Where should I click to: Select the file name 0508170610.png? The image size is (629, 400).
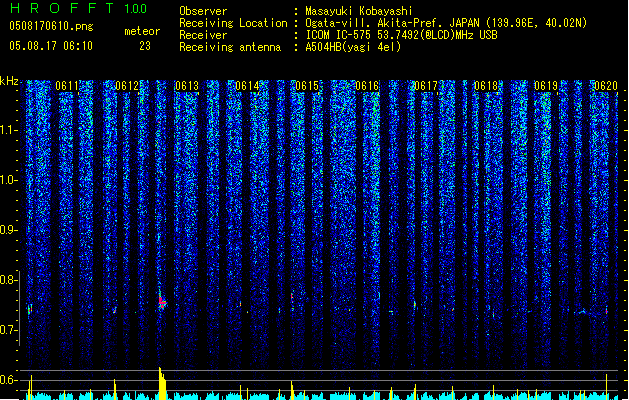(x=51, y=26)
